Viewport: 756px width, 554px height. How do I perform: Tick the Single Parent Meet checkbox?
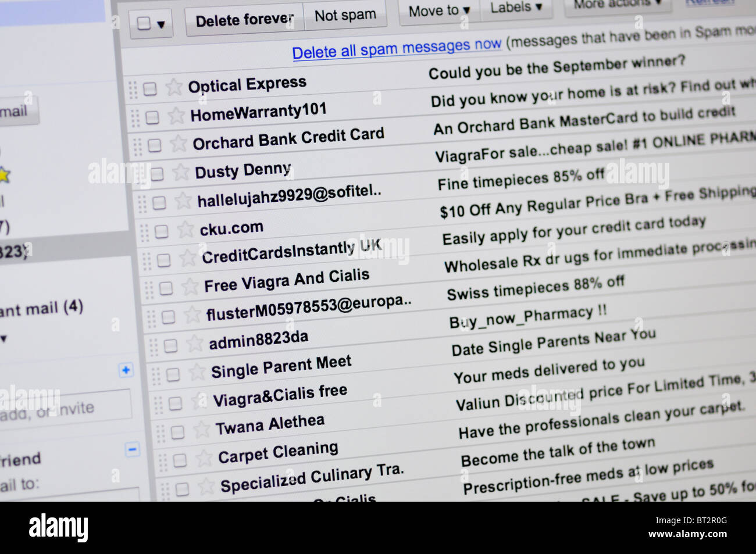(173, 374)
